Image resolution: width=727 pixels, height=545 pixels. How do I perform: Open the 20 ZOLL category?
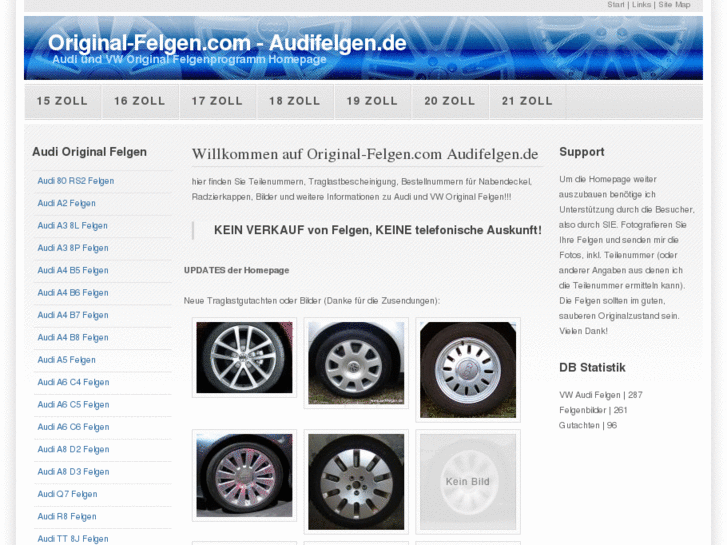pos(450,102)
